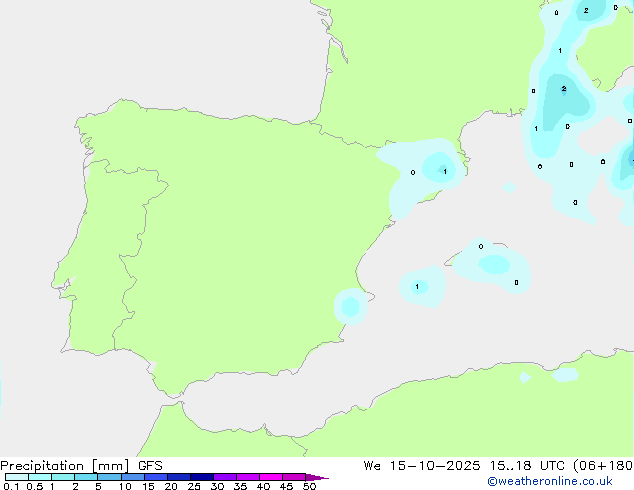Image resolution: width=634 pixels, height=490 pixels.
Task: Click the 0.1–0.5 mm legend color swatch
Action: [x=17, y=477]
